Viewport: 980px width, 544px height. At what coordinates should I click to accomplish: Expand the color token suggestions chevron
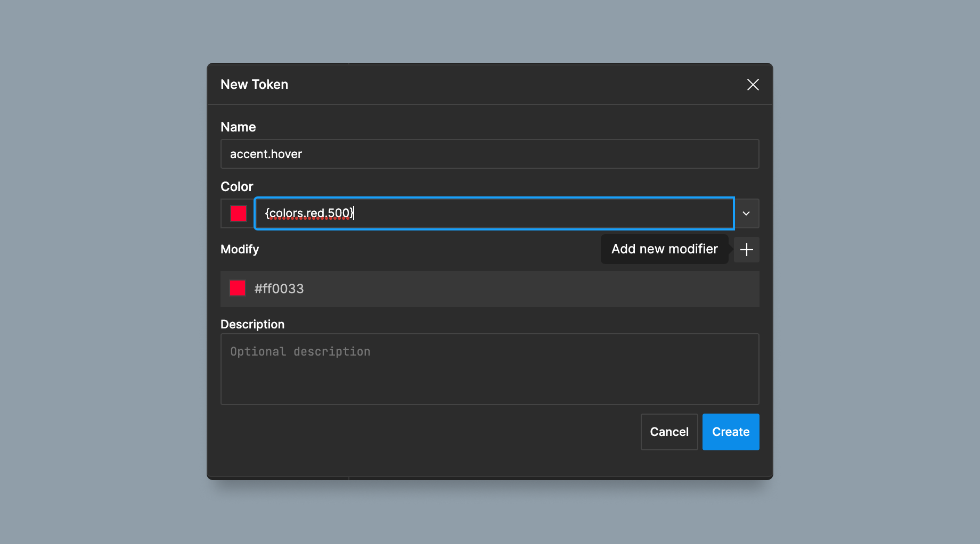(746, 213)
